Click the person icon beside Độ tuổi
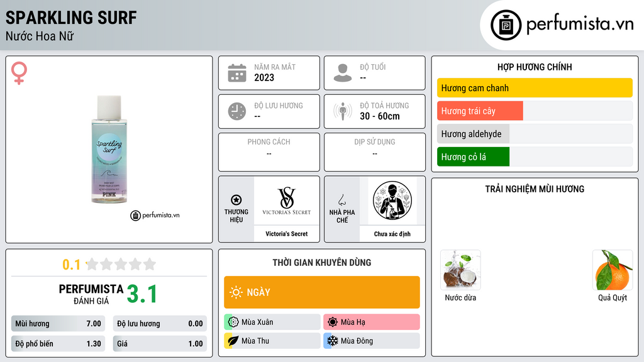The height and width of the screenshot is (362, 644). pos(343,73)
